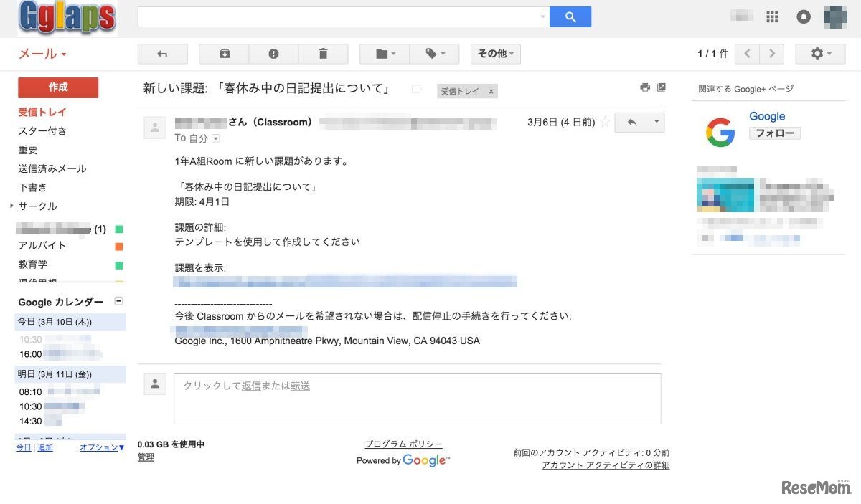Archive the email using the archive icon
Screen dimensions: 861x504
click(x=223, y=53)
